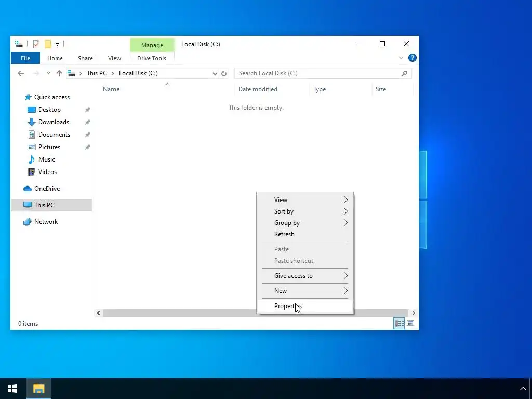Select the Manage contextual tab

tap(152, 45)
